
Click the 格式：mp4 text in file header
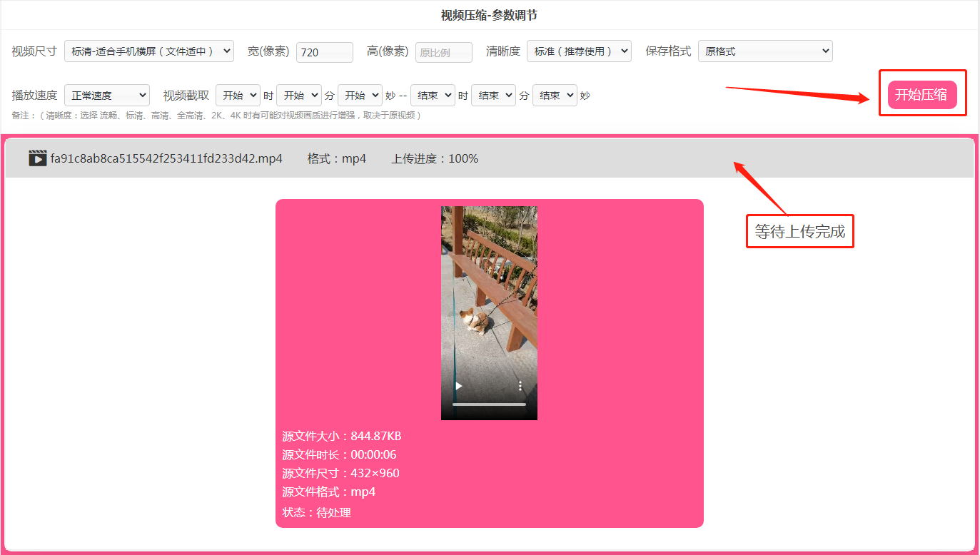(337, 158)
